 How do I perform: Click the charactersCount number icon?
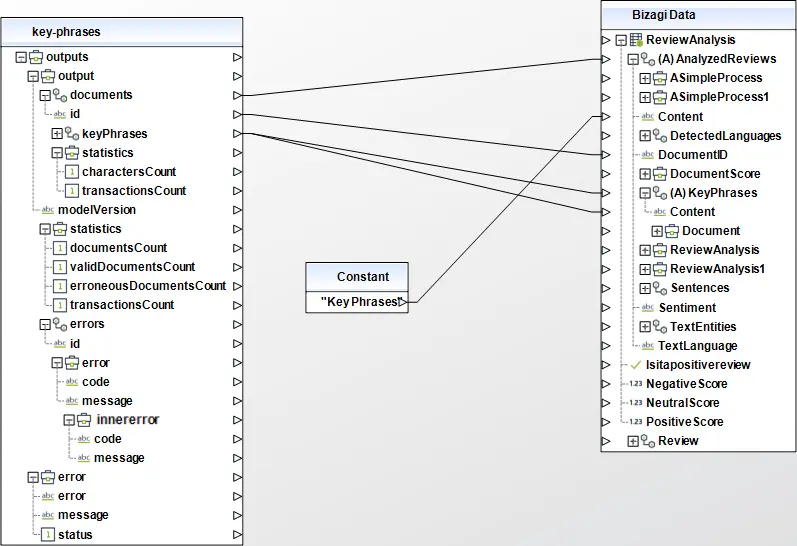tap(72, 172)
